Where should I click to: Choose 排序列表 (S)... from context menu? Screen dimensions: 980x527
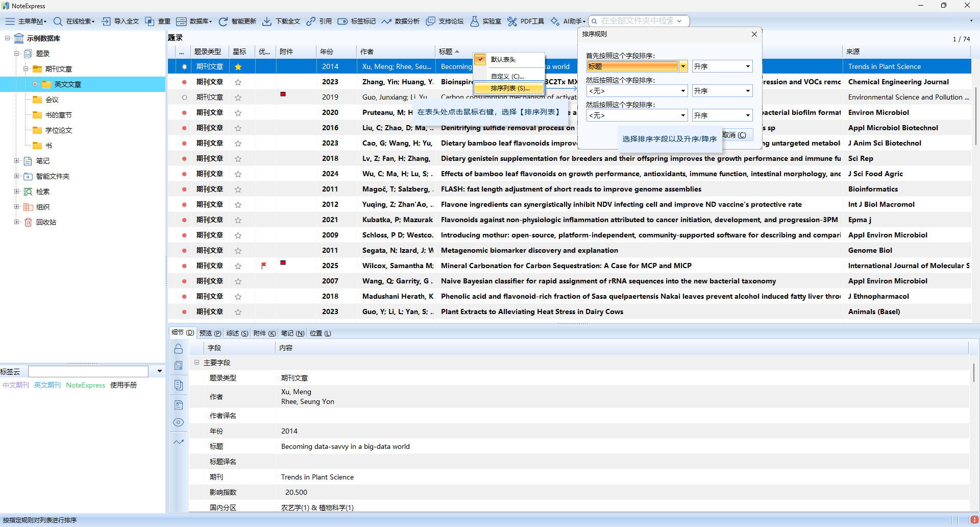[509, 88]
